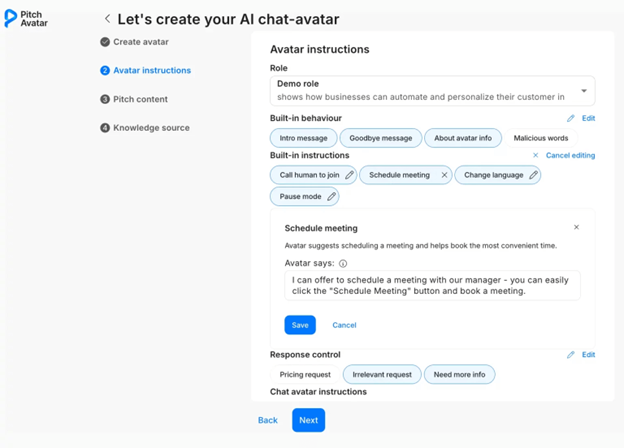Screen dimensions: 624x448
Task: Click pencil icon on Pause mode chip
Action: (x=331, y=197)
